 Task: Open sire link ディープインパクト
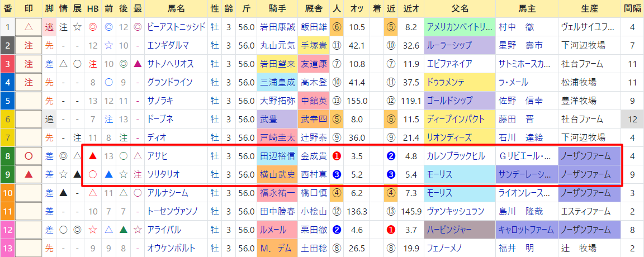(x=456, y=119)
